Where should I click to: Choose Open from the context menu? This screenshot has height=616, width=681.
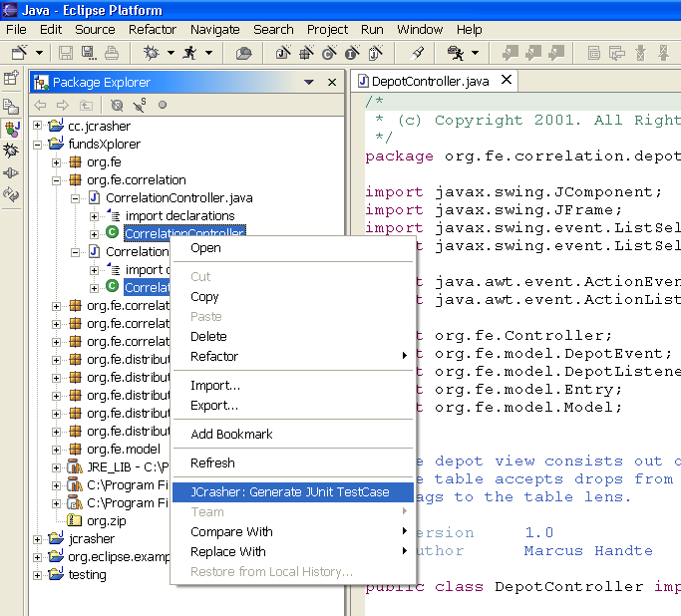(x=293, y=248)
